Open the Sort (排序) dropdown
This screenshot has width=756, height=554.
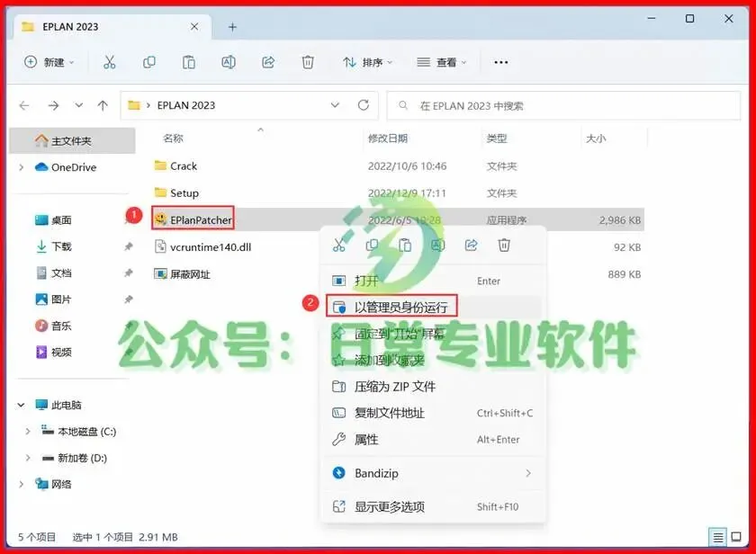click(368, 62)
